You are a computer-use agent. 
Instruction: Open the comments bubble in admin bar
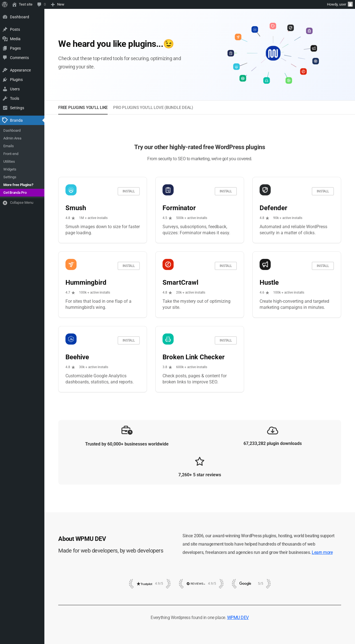point(39,4)
